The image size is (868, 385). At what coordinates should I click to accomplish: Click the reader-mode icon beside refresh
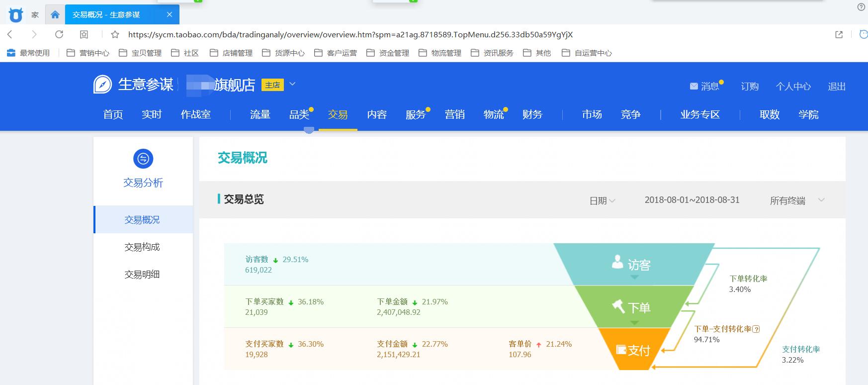point(85,34)
